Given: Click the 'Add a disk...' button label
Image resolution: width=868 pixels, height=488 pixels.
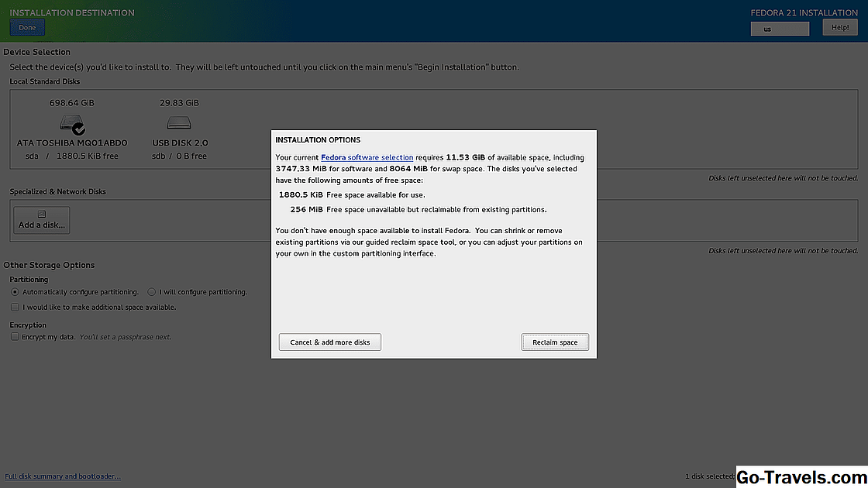Looking at the screenshot, I should tap(42, 225).
